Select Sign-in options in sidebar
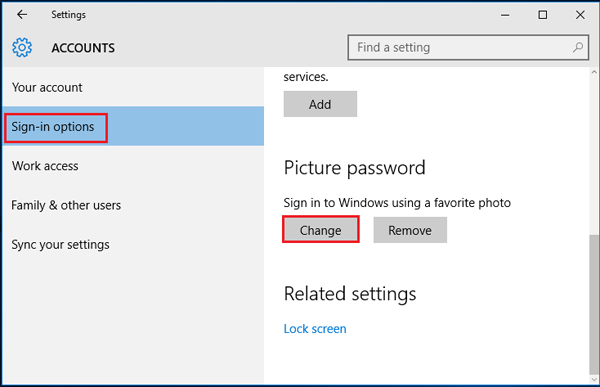The height and width of the screenshot is (387, 600). 133,126
